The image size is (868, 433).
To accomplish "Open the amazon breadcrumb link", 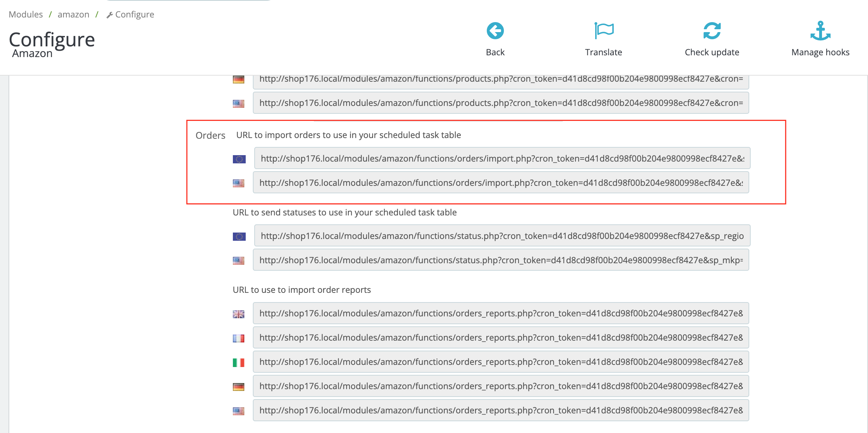I will tap(73, 14).
